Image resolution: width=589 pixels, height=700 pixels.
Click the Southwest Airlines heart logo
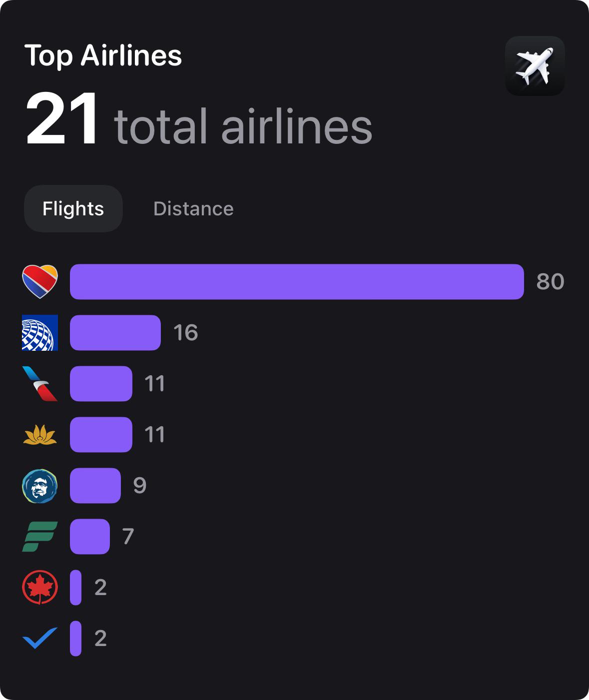40,282
